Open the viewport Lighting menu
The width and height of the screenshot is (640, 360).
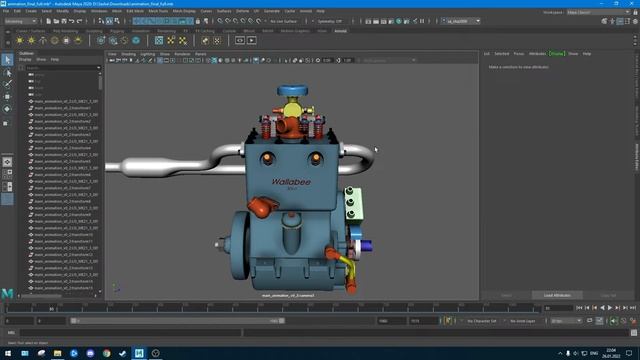[x=147, y=54]
